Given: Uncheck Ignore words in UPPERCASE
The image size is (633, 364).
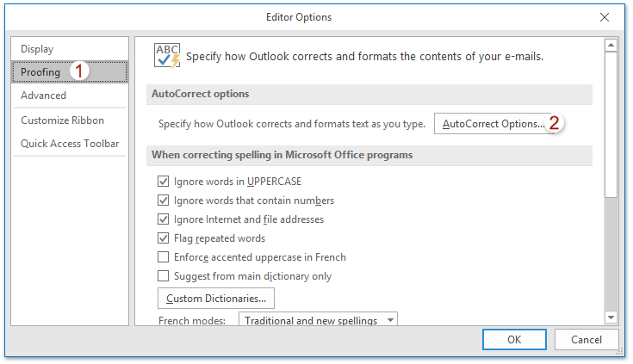Looking at the screenshot, I should coord(164,182).
